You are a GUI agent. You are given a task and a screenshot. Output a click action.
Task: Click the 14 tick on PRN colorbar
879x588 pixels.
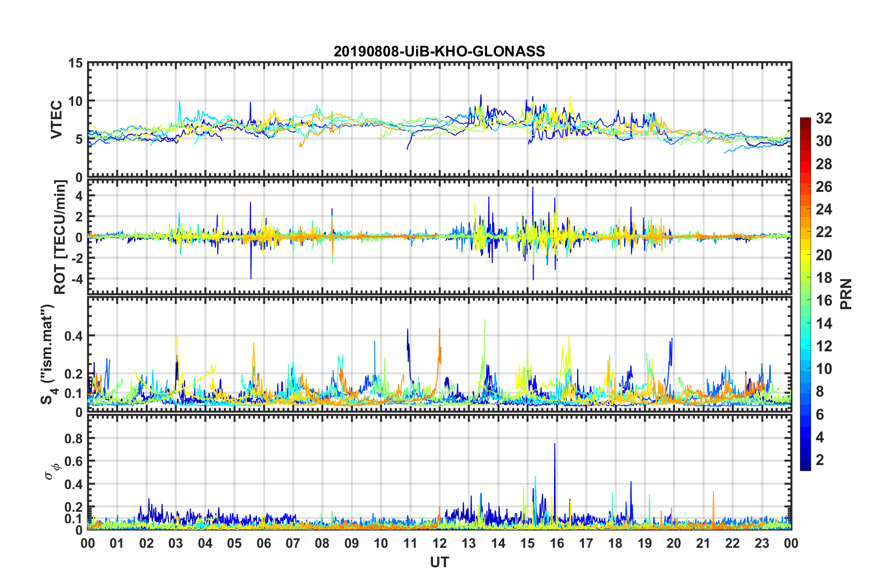(824, 324)
